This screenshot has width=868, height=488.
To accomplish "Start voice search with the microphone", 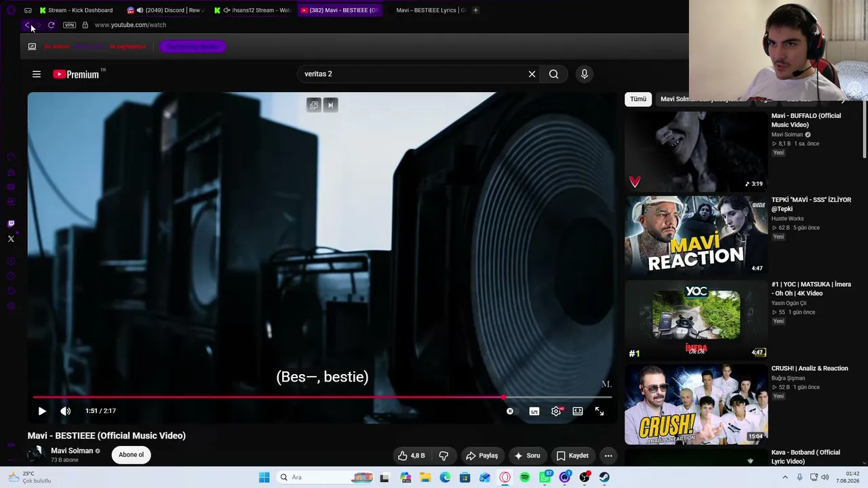I will [x=585, y=74].
